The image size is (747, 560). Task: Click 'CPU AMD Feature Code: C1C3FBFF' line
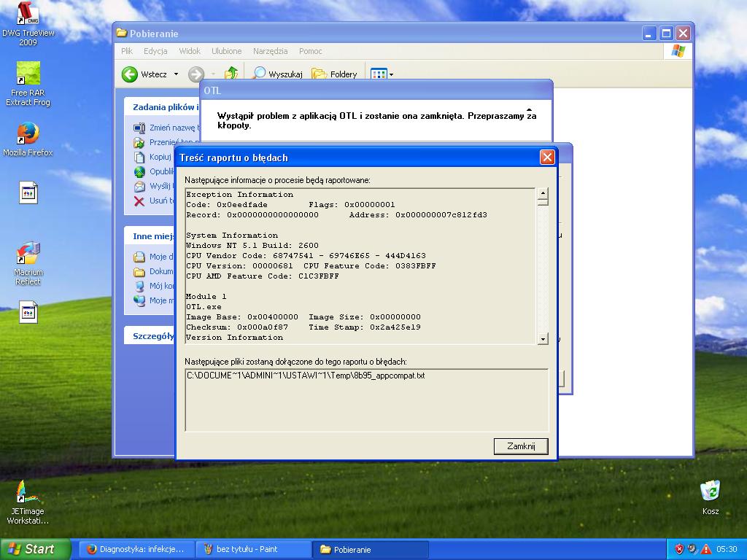click(263, 276)
